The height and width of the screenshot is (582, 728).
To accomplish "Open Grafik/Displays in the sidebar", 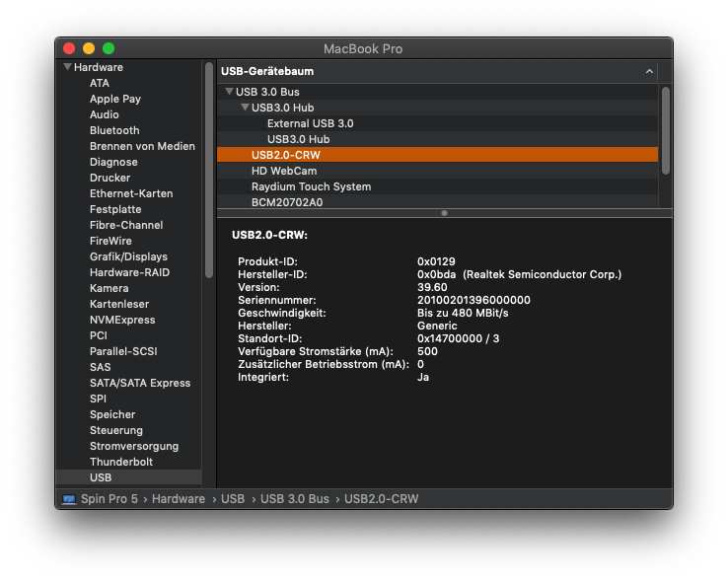I will tap(128, 256).
